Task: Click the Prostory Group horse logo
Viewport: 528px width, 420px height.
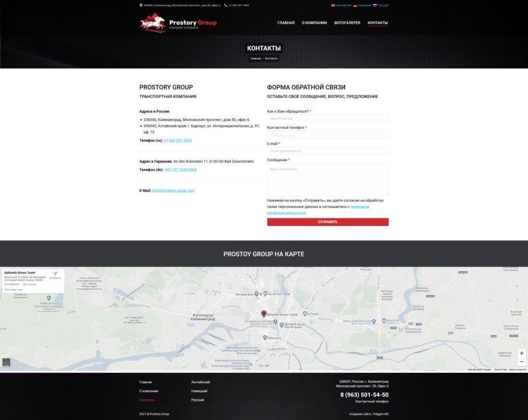Action: tap(153, 23)
